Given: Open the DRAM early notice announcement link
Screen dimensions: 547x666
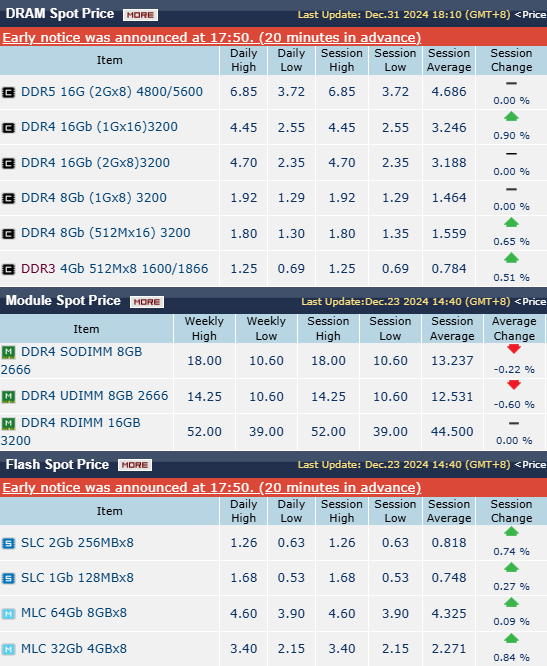Looking at the screenshot, I should (211, 37).
